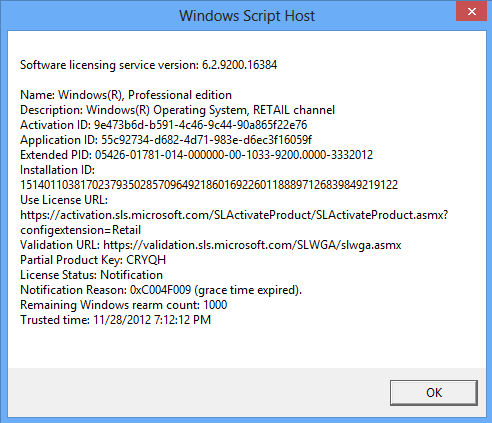Click the Software licensing service version line

click(148, 65)
